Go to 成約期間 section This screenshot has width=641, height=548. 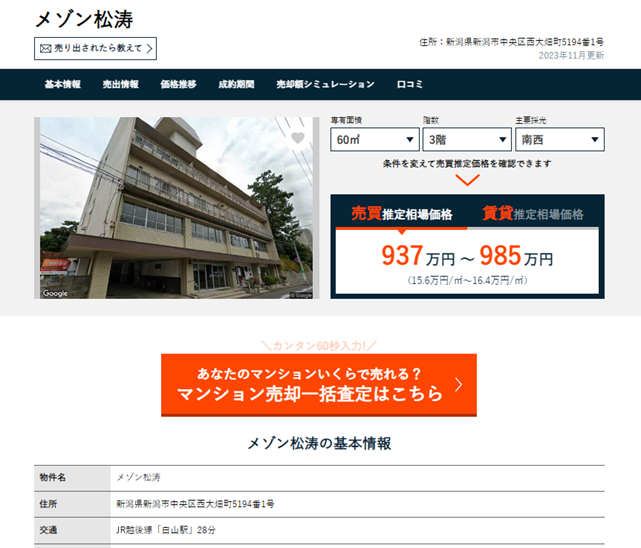(x=236, y=84)
